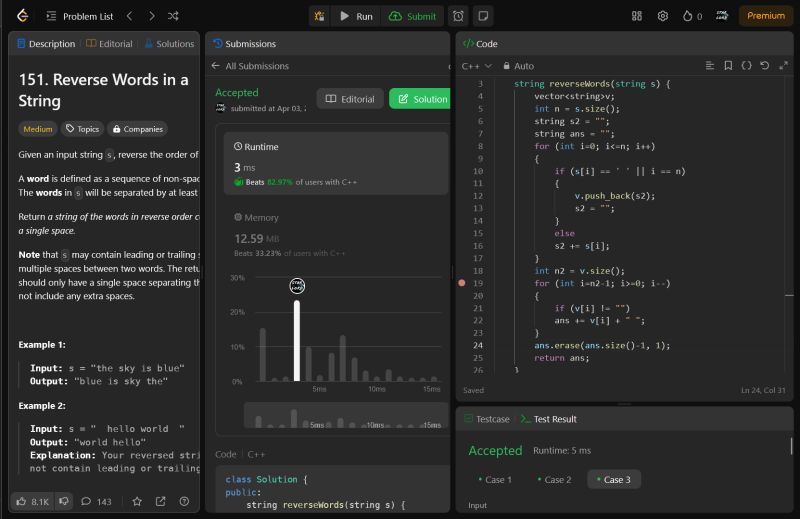Click the tallest bar in runtime chart
Viewport: 800px width, 519px height.
(x=297, y=340)
